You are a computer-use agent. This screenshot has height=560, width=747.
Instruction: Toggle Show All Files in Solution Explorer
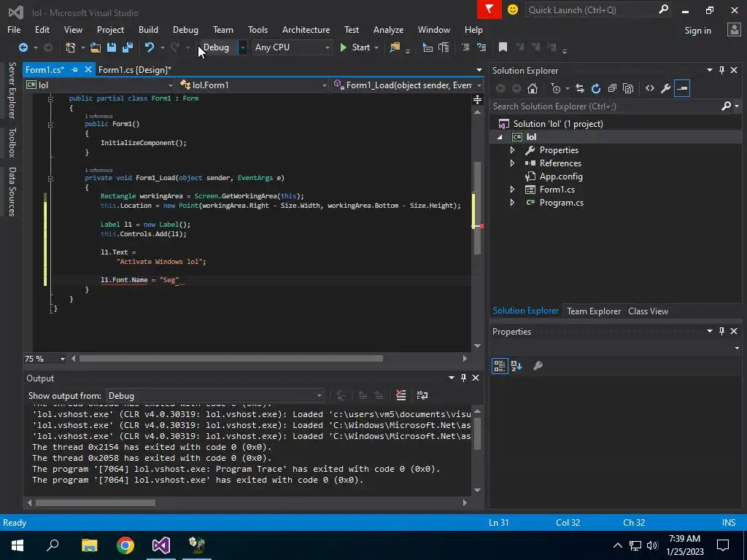[628, 88]
